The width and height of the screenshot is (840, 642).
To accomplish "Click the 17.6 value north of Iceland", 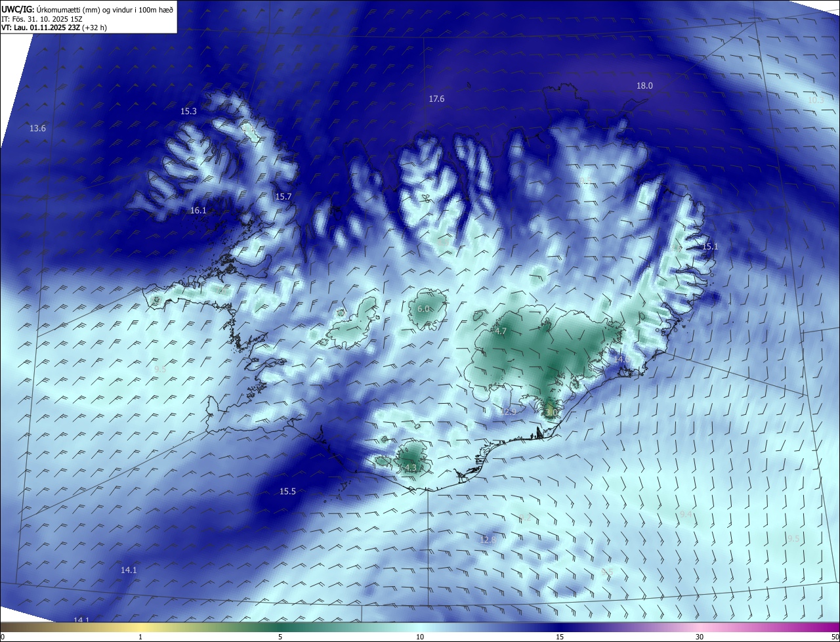I will 436,98.
